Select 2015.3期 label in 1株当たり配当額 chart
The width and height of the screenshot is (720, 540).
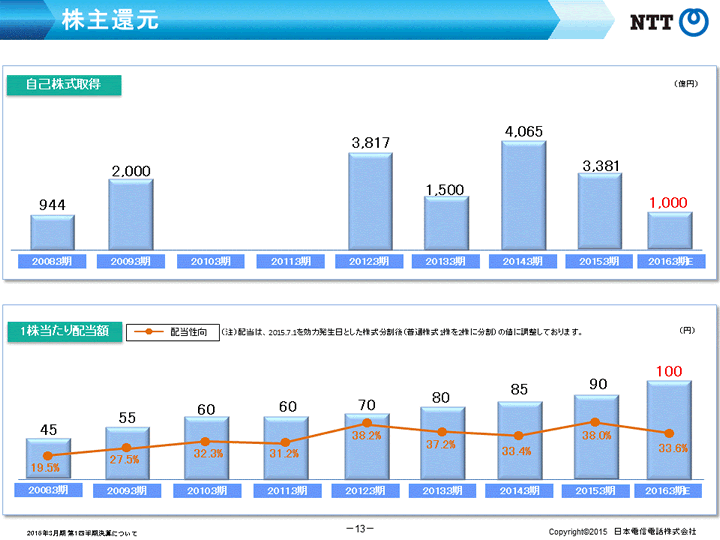pos(596,491)
